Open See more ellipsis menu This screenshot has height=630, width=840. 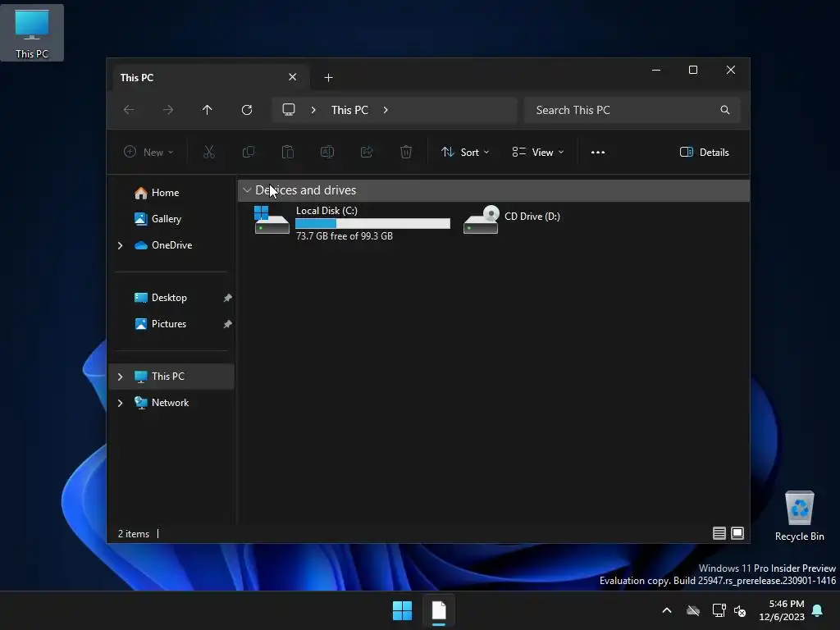click(598, 152)
